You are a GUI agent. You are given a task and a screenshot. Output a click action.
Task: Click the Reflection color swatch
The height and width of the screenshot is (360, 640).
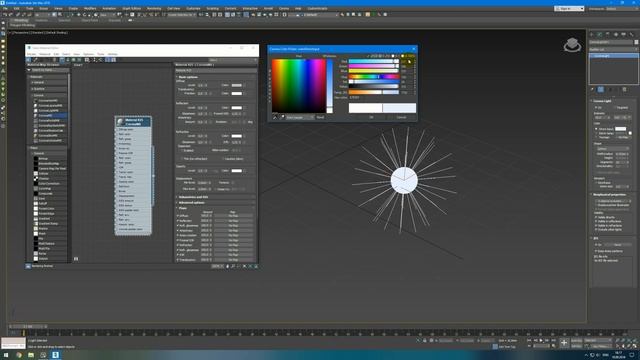coord(237,108)
